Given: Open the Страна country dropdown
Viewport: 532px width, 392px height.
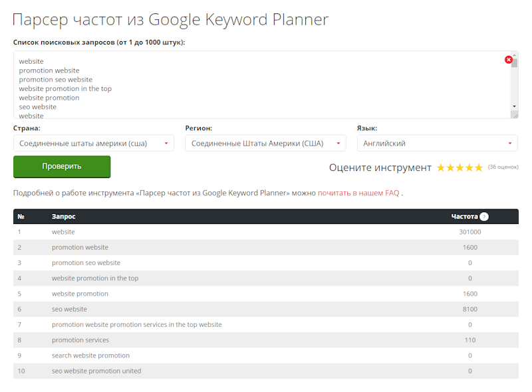Looking at the screenshot, I should pyautogui.click(x=94, y=143).
